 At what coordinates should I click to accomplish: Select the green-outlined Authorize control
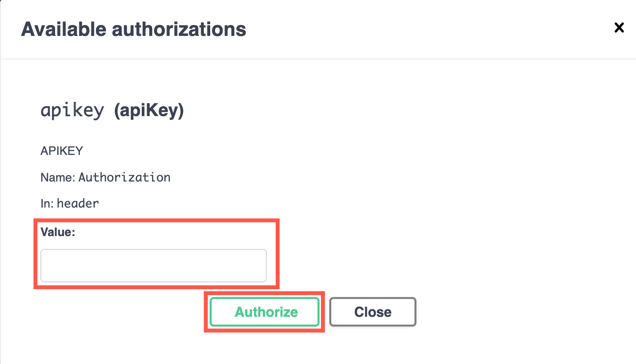265,312
